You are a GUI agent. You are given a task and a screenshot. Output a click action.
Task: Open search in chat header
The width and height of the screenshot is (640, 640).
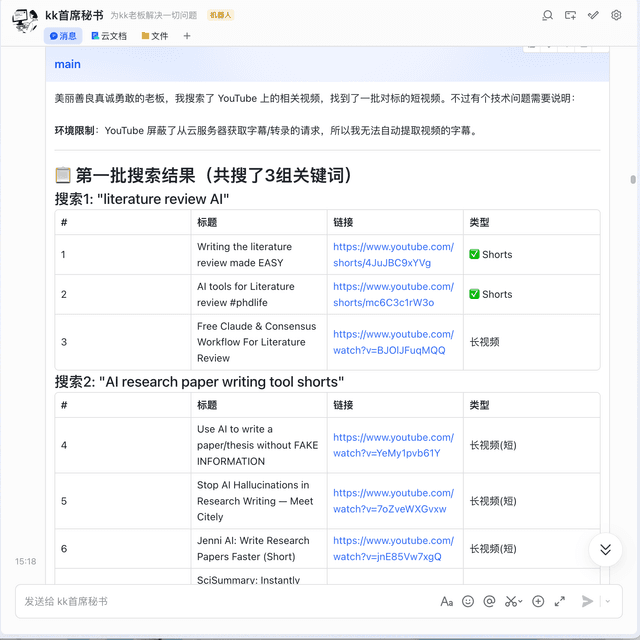[x=547, y=16]
